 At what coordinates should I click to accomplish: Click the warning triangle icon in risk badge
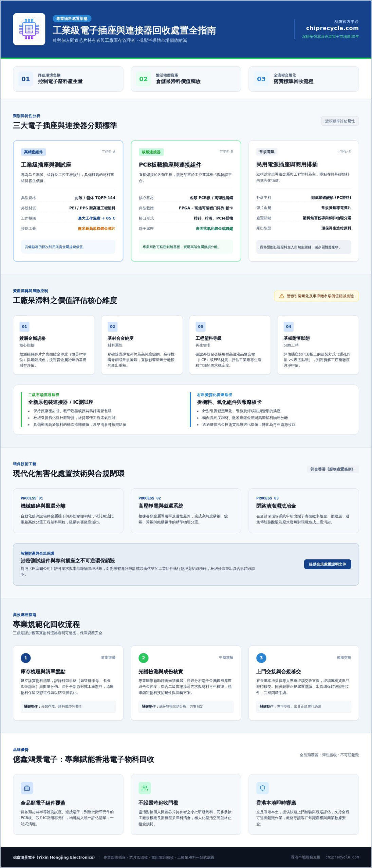(x=281, y=296)
